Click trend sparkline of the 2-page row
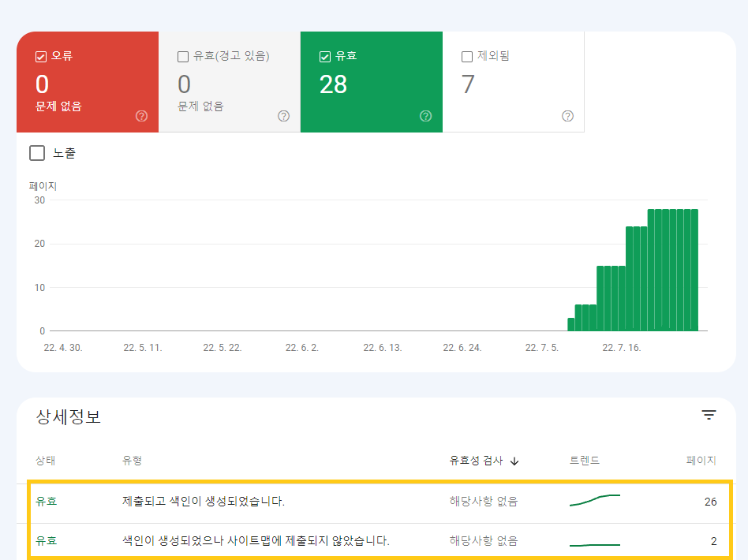This screenshot has width=748, height=560. click(x=595, y=545)
